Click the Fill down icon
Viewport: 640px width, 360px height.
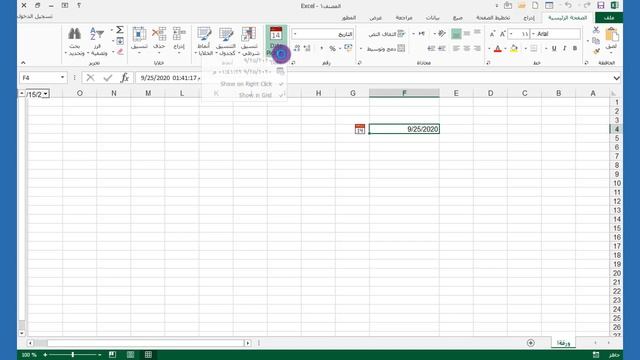click(120, 41)
